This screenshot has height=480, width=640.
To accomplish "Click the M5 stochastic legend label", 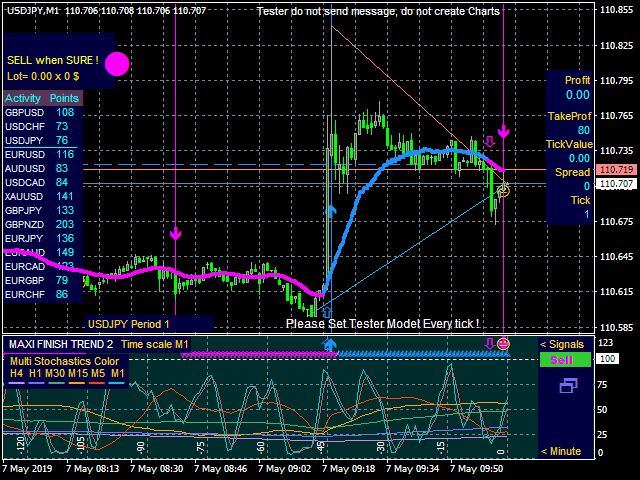I will click(97, 373).
